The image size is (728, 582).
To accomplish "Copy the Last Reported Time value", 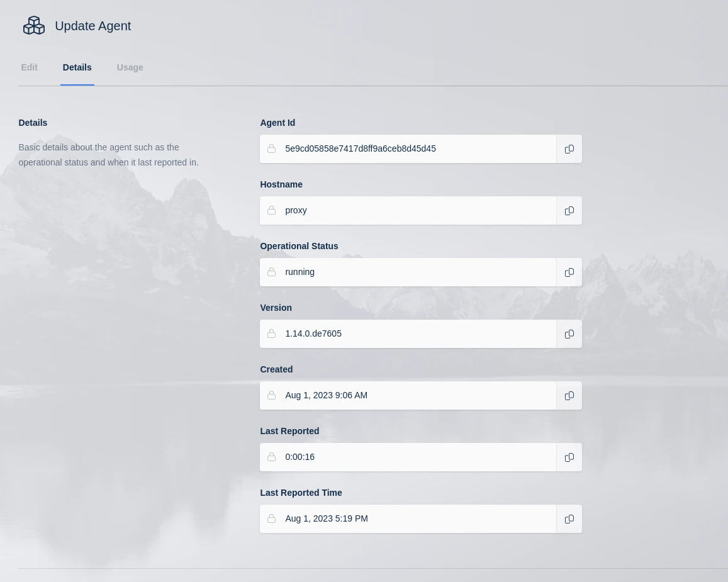I will 569,518.
